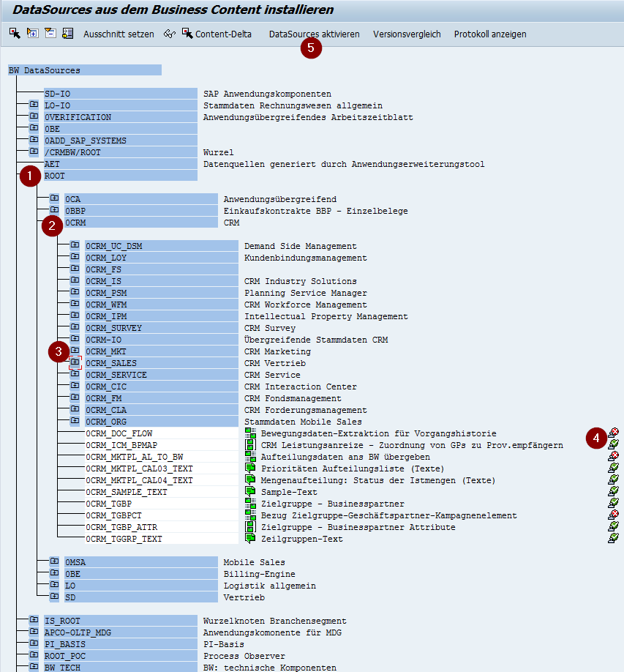Click data icon of 0CRM_TGBPCT row
Viewport: 624px width, 672px height.
point(250,515)
